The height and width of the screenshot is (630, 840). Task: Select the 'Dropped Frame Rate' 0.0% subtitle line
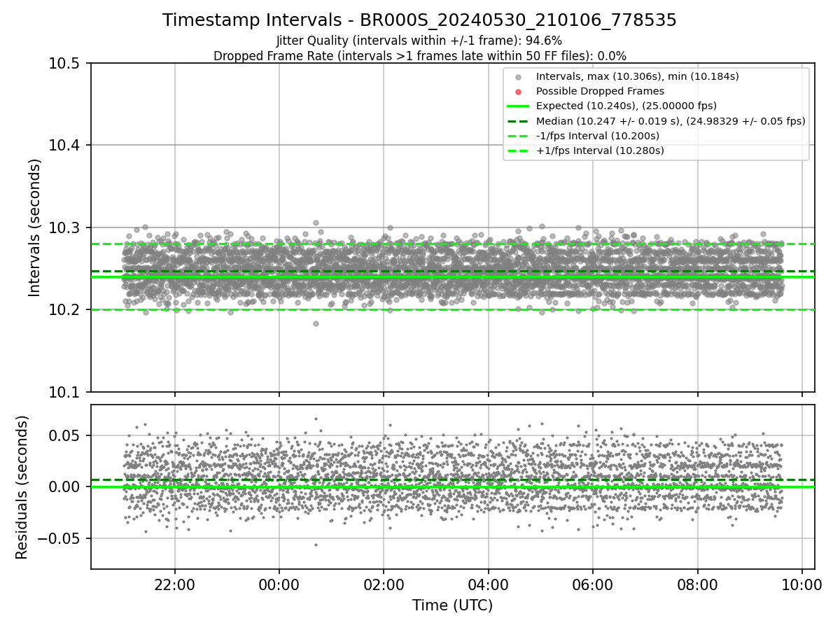(419, 56)
